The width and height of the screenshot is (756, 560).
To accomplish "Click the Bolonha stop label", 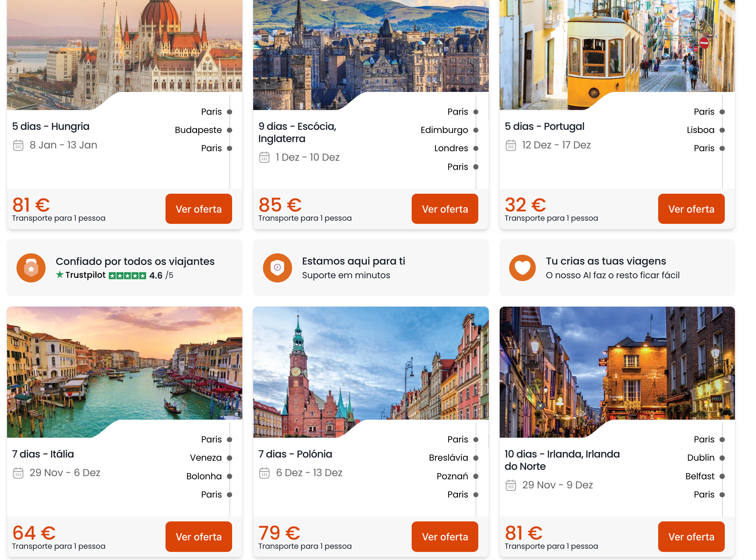I will coord(204,476).
